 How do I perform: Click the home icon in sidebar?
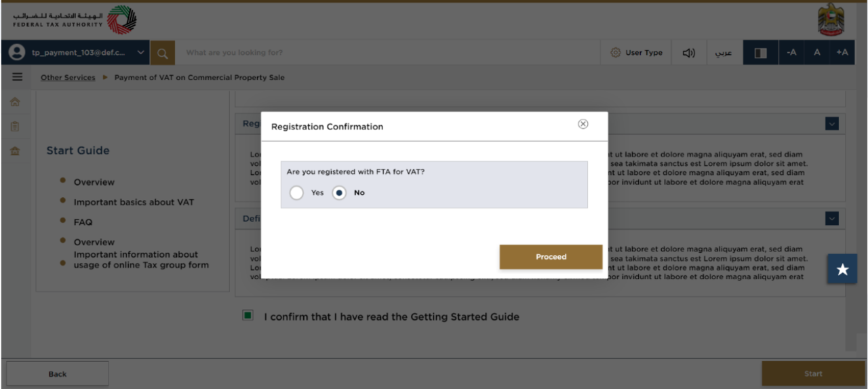click(x=15, y=102)
